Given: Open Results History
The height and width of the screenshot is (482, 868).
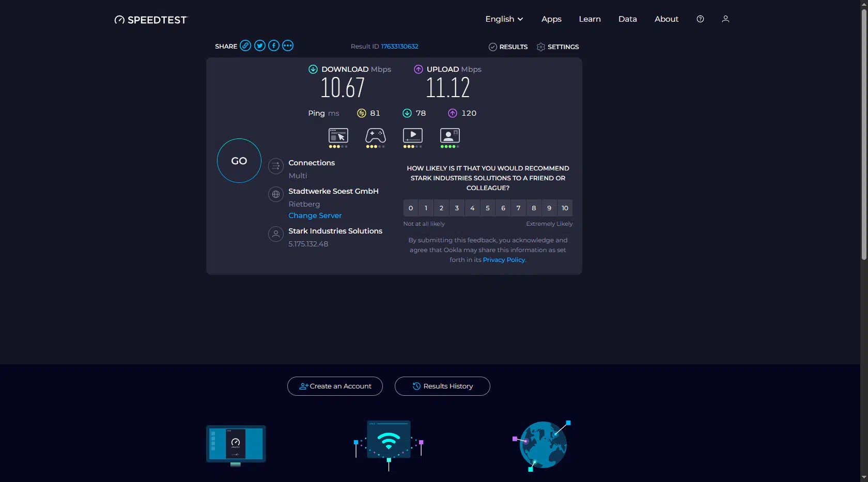Looking at the screenshot, I should pyautogui.click(x=442, y=386).
